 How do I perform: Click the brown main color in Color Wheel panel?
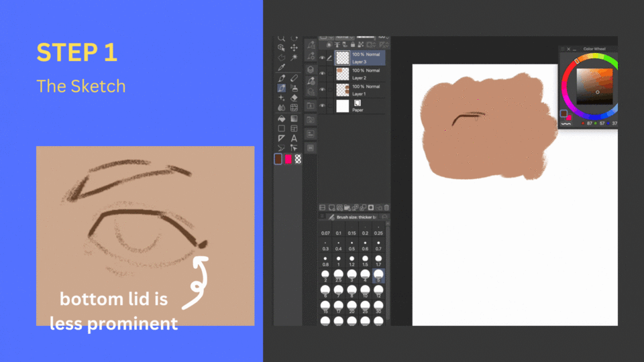pyautogui.click(x=563, y=113)
